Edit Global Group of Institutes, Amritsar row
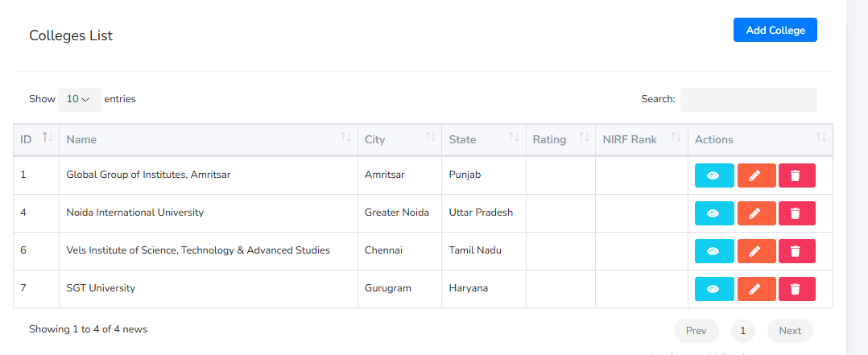Viewport: 868px width, 355px height. pyautogui.click(x=756, y=175)
